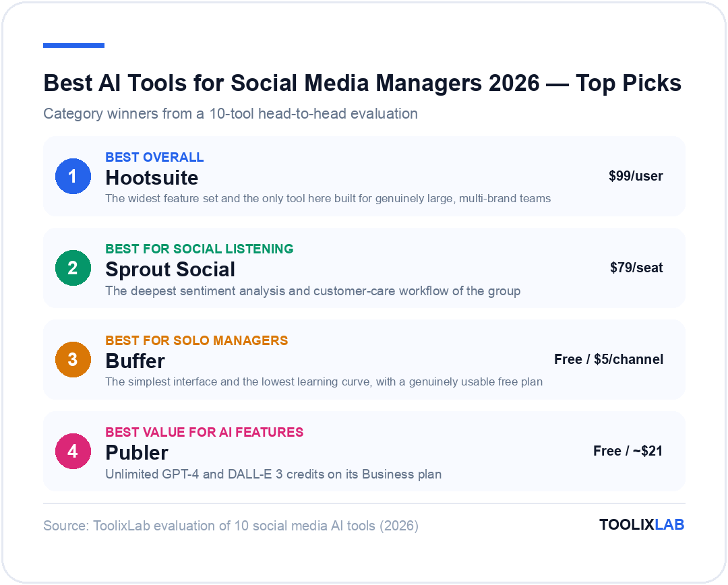
Task: Click the number 3 orange circle badge
Action: pyautogui.click(x=73, y=359)
